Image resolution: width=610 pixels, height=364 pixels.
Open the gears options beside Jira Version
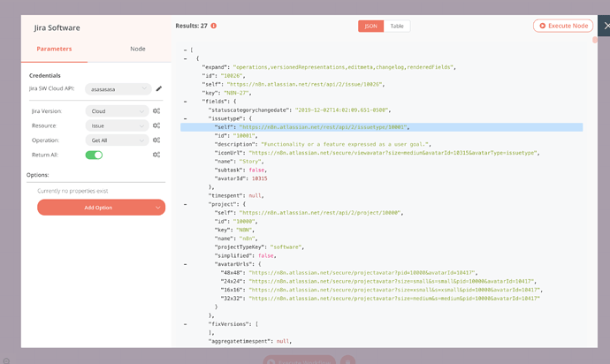[x=156, y=111]
